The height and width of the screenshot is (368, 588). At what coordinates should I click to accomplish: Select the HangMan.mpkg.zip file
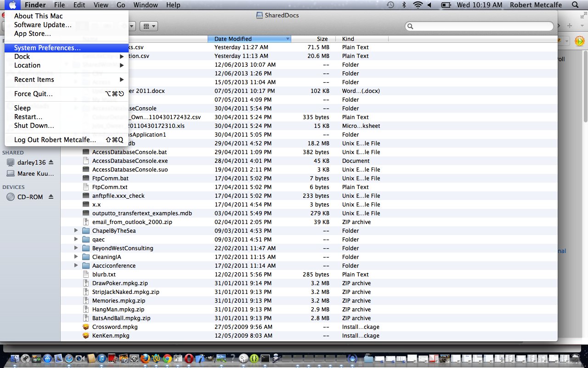[118, 309]
